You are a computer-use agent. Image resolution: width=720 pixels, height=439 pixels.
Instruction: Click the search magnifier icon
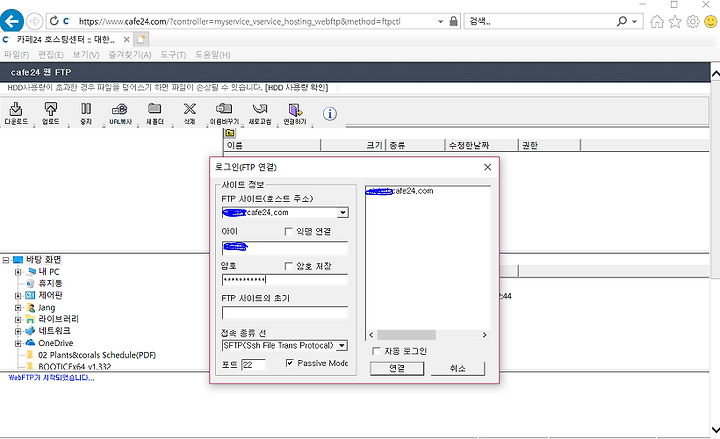(622, 21)
